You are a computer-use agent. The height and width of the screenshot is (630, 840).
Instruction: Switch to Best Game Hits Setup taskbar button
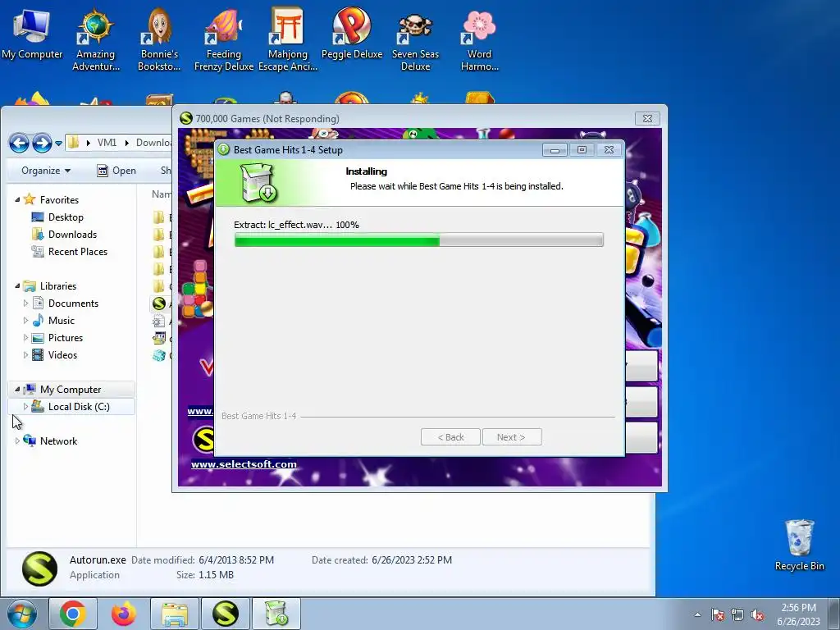[x=276, y=614]
